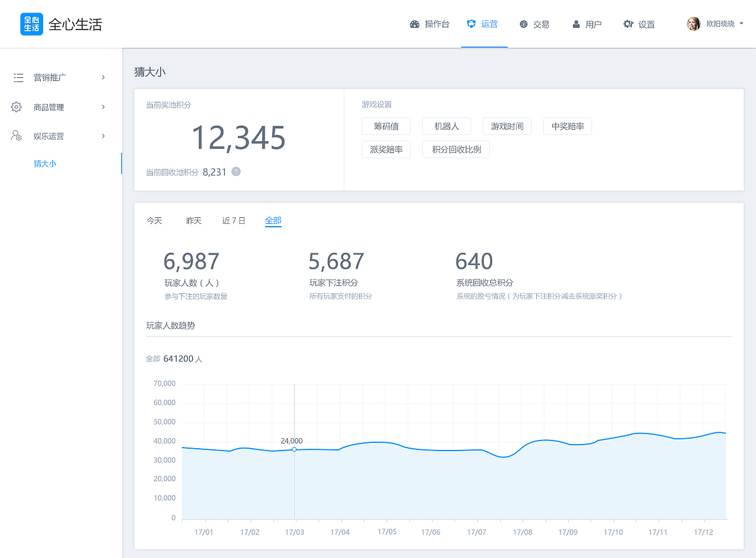The height and width of the screenshot is (558, 756).
Task: Click the 营销推广 list icon in the sidebar
Action: point(18,77)
